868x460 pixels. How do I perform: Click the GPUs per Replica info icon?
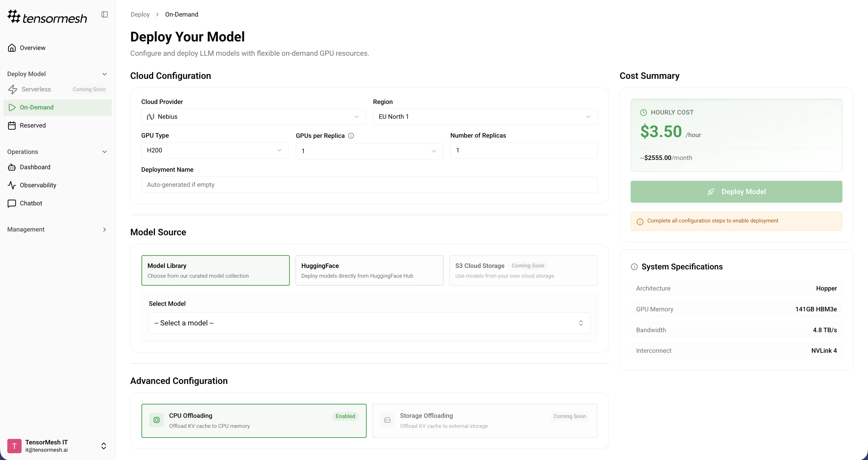(351, 136)
